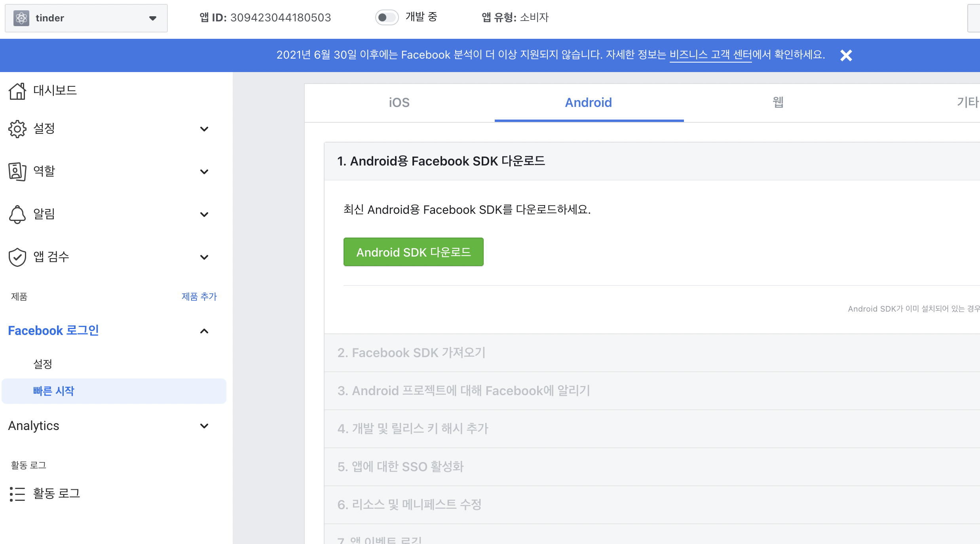The image size is (980, 544).
Task: Click the Settings gear icon
Action: [x=17, y=129]
